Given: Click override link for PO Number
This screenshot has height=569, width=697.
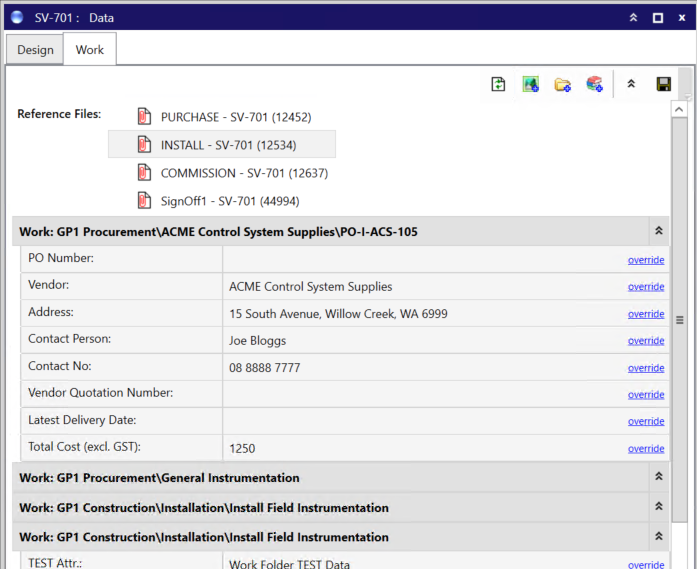Looking at the screenshot, I should (x=645, y=260).
